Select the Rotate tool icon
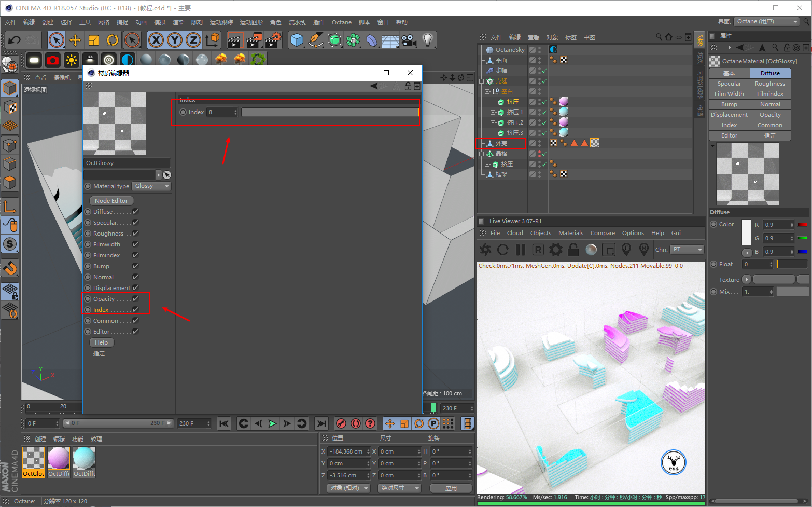 pos(113,40)
